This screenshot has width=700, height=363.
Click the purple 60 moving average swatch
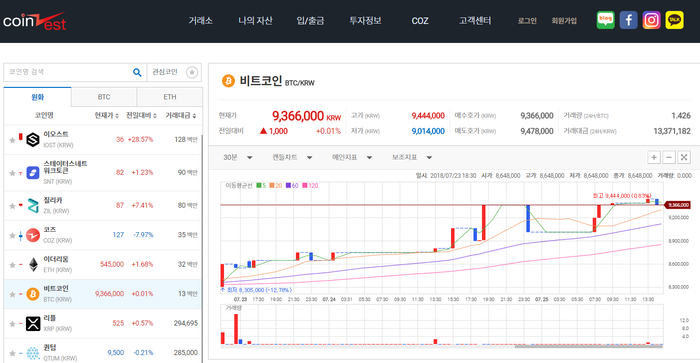pyautogui.click(x=288, y=185)
